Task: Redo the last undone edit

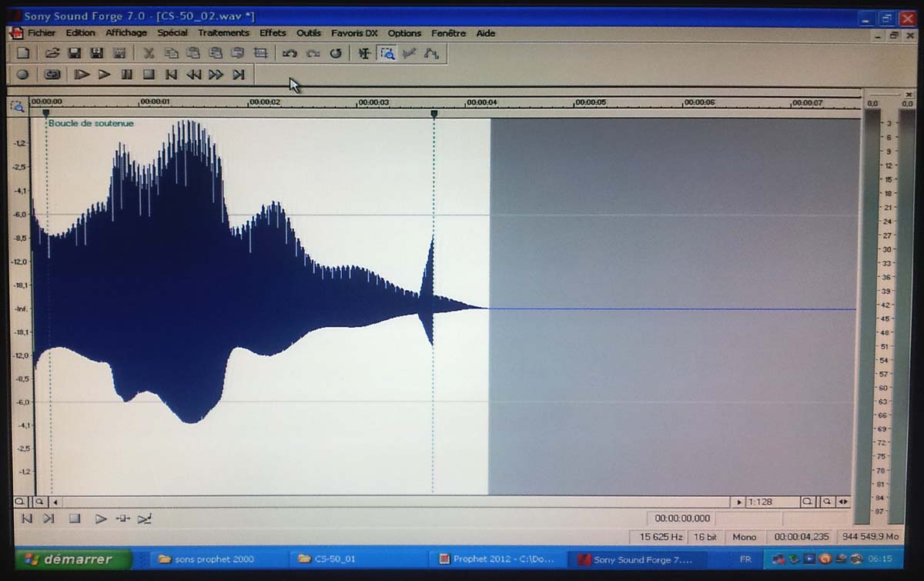Action: click(x=313, y=53)
